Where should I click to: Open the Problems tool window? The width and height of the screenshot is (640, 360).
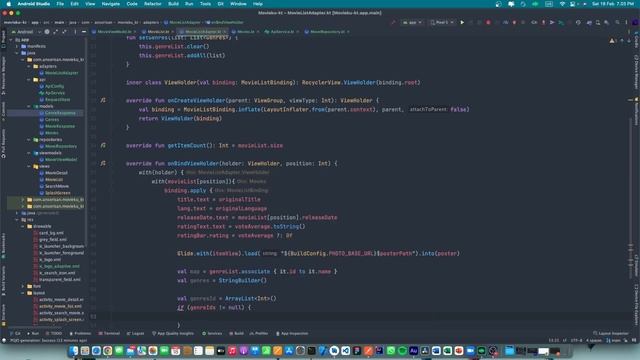80,333
